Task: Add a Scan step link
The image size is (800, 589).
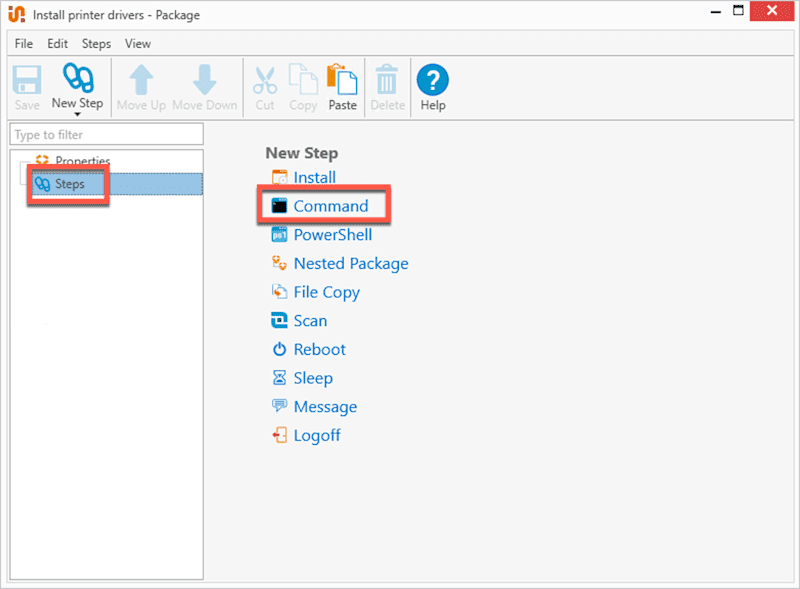Action: [x=310, y=321]
